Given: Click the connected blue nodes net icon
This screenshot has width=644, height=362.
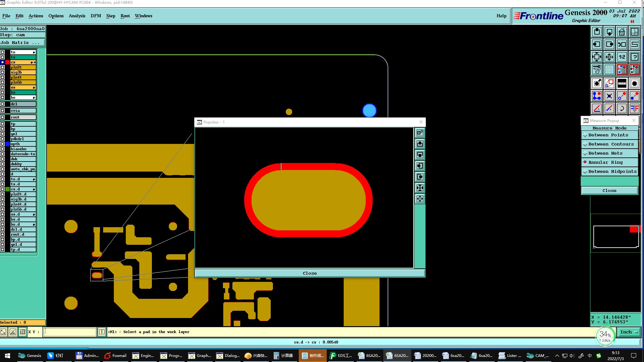Looking at the screenshot, I should coord(597,96).
